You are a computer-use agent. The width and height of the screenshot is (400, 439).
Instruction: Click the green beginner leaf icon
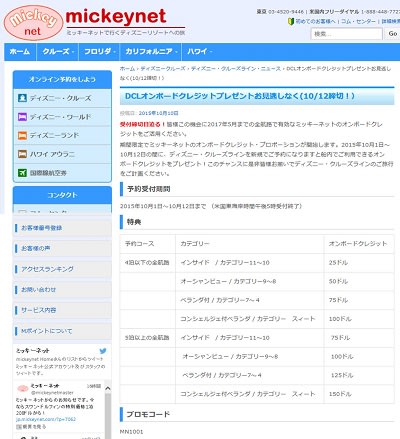pos(291,21)
